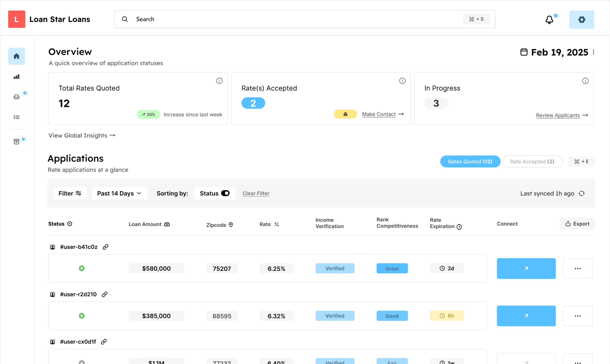Click the yellow warning badge
The image size is (610, 364).
click(x=345, y=114)
